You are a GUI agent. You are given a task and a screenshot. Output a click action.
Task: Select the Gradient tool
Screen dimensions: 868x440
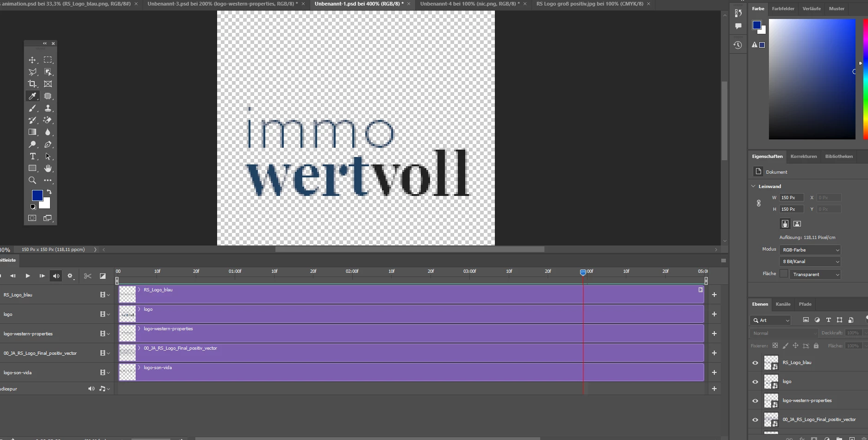coord(32,132)
